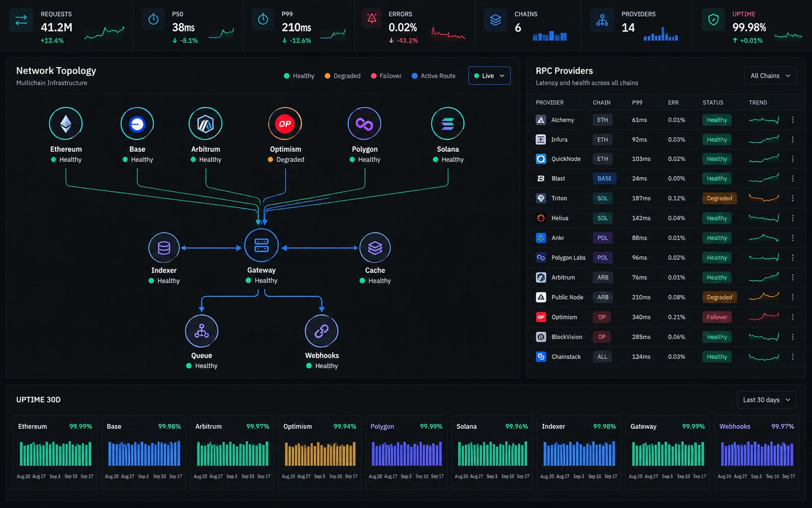Open the Last 30 days range dropdown
Image resolution: width=812 pixels, height=508 pixels.
pos(766,400)
